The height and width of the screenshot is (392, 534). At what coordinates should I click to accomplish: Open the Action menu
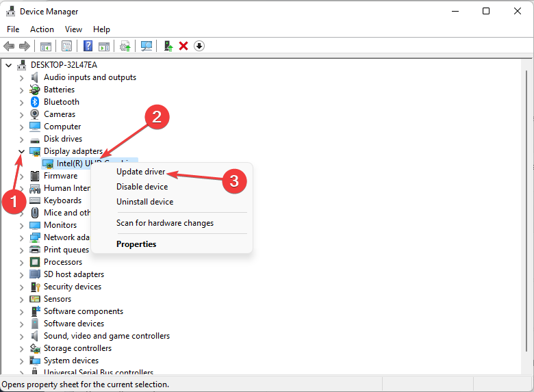pos(42,29)
